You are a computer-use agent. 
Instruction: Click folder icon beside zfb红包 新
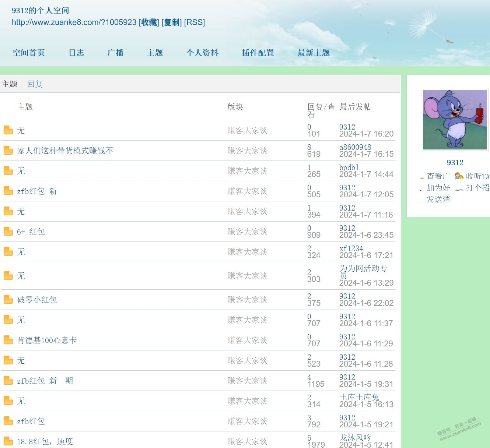click(8, 191)
